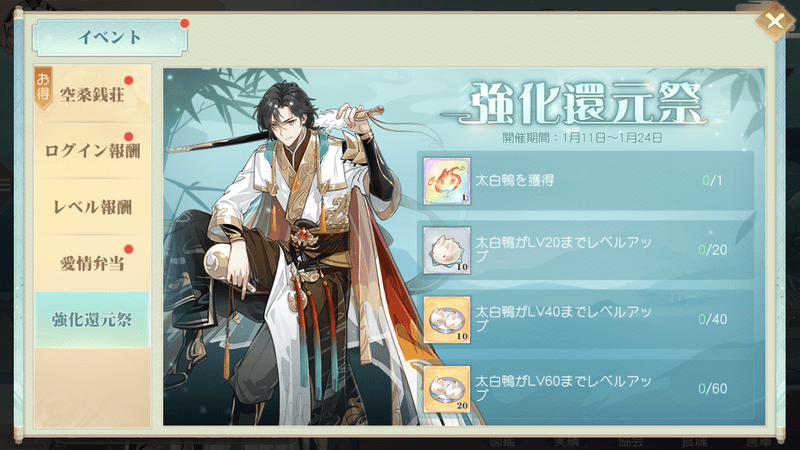Click the お得 ribbon badge on 空桑銭荘
The image size is (800, 450).
coord(43,87)
